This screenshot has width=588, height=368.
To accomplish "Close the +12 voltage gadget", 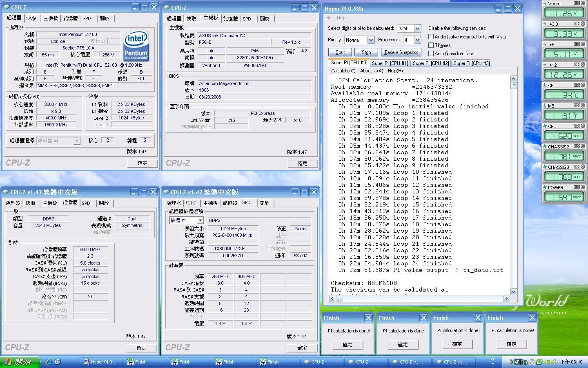I will tap(583, 65).
